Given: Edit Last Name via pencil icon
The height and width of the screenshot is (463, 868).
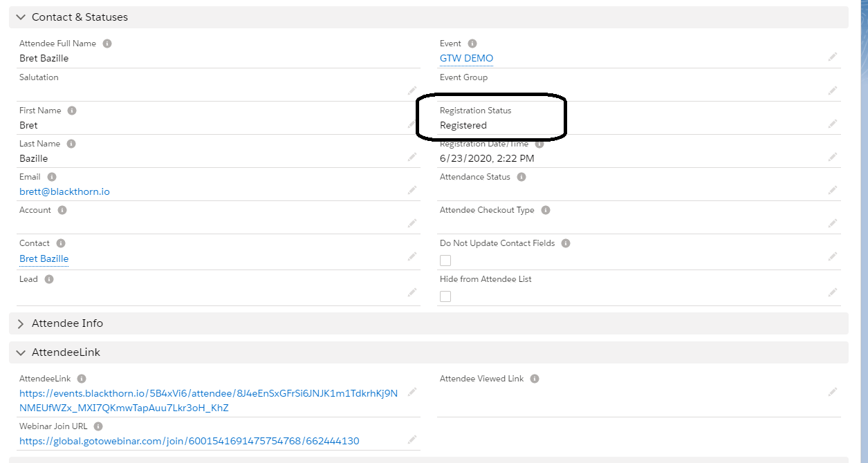Looking at the screenshot, I should [x=412, y=157].
